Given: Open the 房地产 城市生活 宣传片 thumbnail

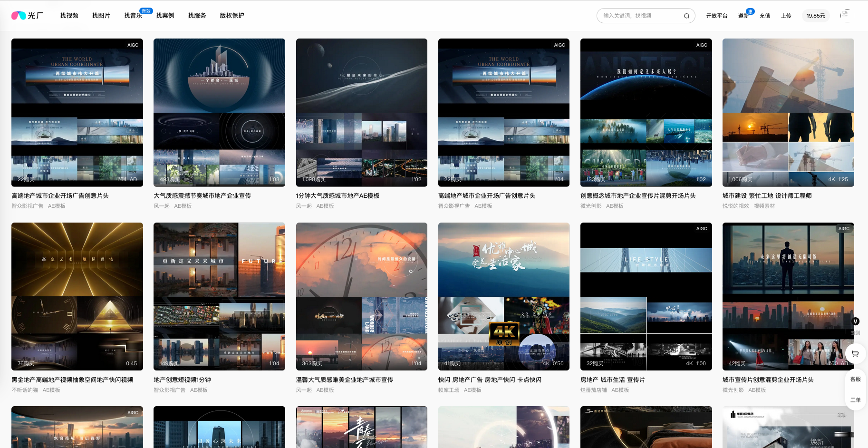Looking at the screenshot, I should click(x=646, y=296).
